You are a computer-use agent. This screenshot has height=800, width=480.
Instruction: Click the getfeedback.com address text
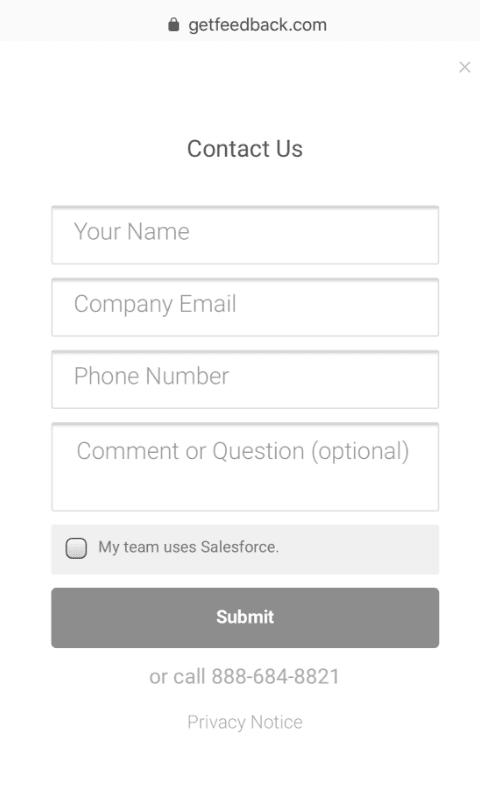coord(258,24)
